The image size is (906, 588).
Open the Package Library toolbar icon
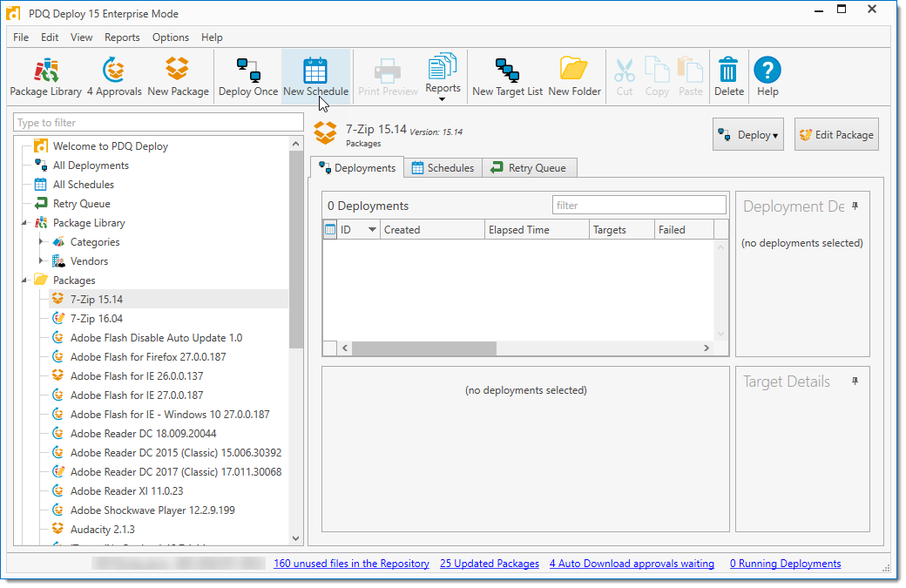pos(45,70)
